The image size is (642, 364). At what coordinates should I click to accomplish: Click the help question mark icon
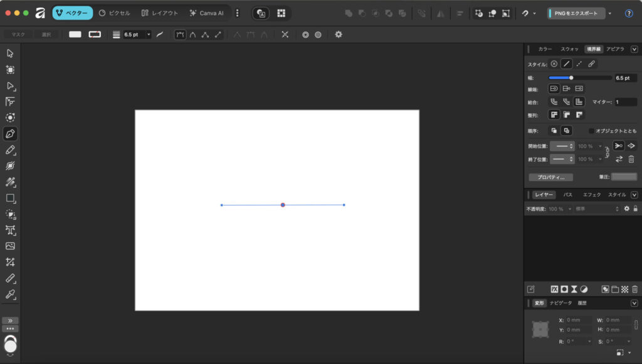pyautogui.click(x=629, y=13)
